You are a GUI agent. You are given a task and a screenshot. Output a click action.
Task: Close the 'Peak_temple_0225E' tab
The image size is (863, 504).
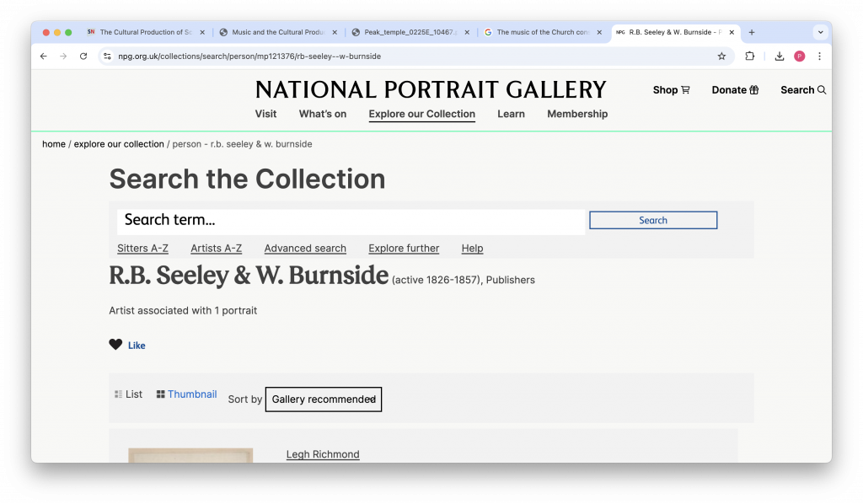467,33
